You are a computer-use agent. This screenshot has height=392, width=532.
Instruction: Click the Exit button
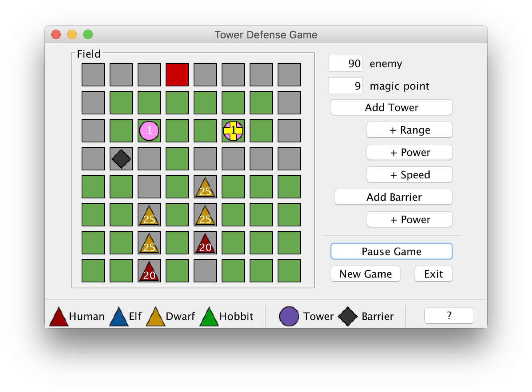(433, 274)
